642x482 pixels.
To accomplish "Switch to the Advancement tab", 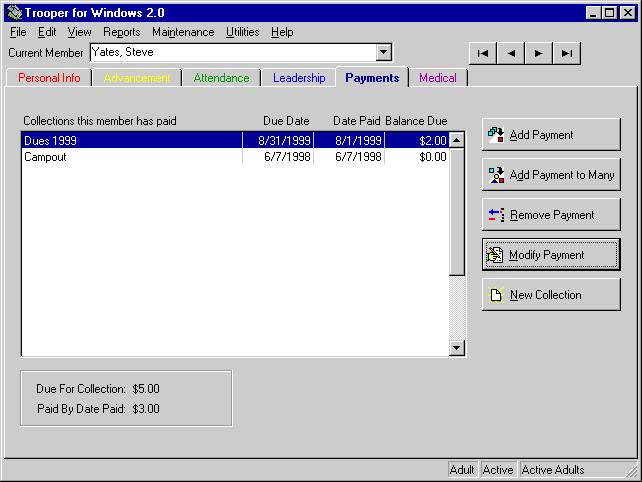I will pyautogui.click(x=137, y=78).
